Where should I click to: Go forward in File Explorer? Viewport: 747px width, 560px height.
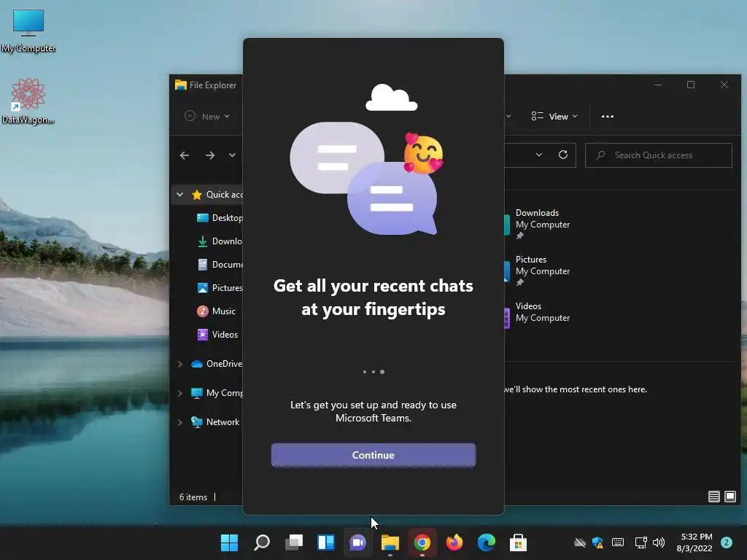[209, 155]
